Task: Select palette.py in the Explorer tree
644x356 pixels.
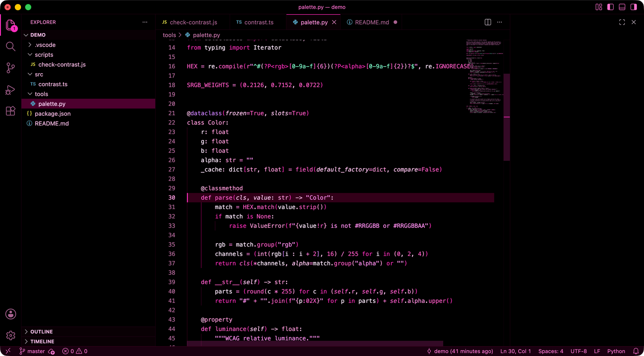Action: [88, 104]
